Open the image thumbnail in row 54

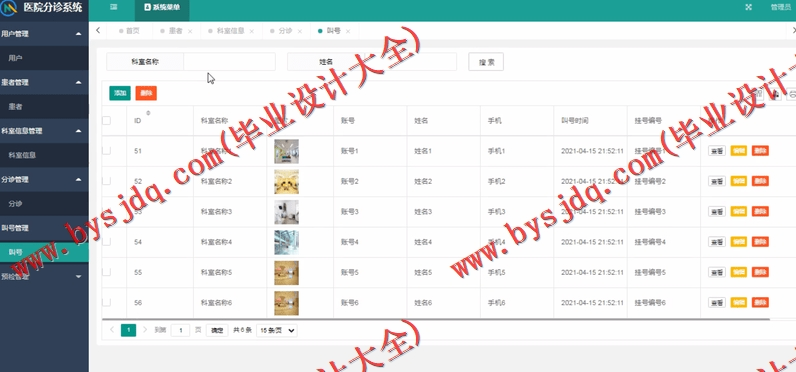286,242
